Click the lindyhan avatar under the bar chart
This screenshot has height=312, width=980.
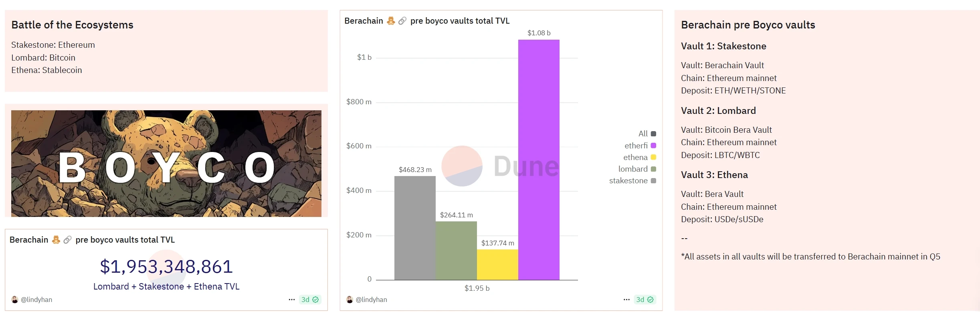pyautogui.click(x=350, y=300)
